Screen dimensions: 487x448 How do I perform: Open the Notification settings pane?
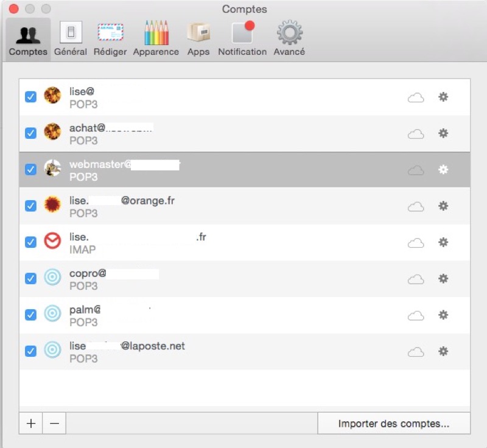(x=242, y=38)
